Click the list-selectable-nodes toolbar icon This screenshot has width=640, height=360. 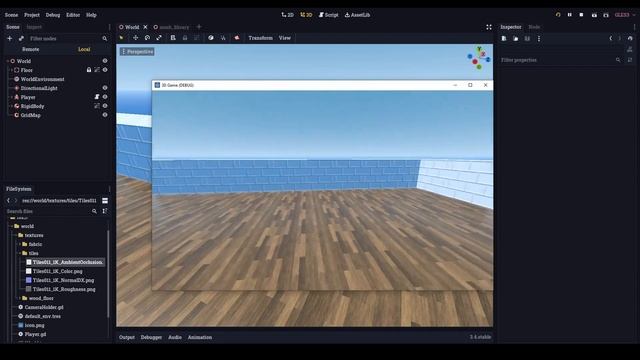173,38
